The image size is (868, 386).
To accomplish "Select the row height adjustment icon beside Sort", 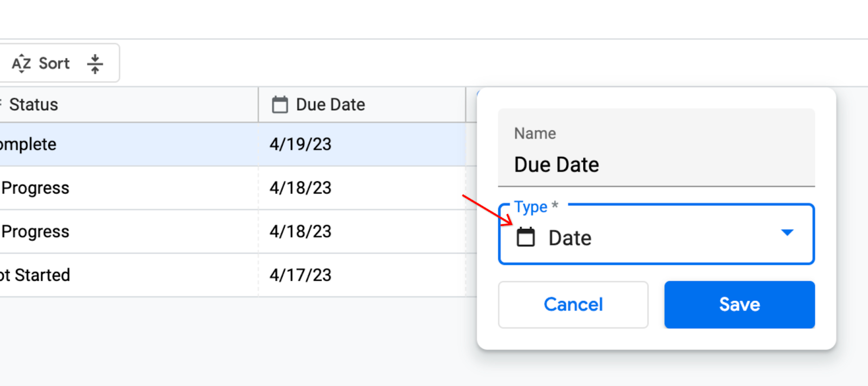I will click(x=95, y=62).
